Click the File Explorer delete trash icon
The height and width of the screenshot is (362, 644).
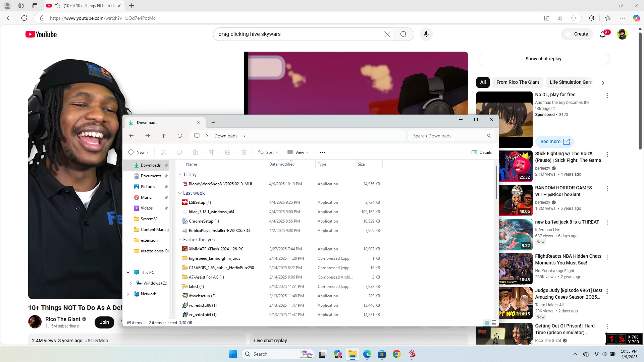click(244, 153)
